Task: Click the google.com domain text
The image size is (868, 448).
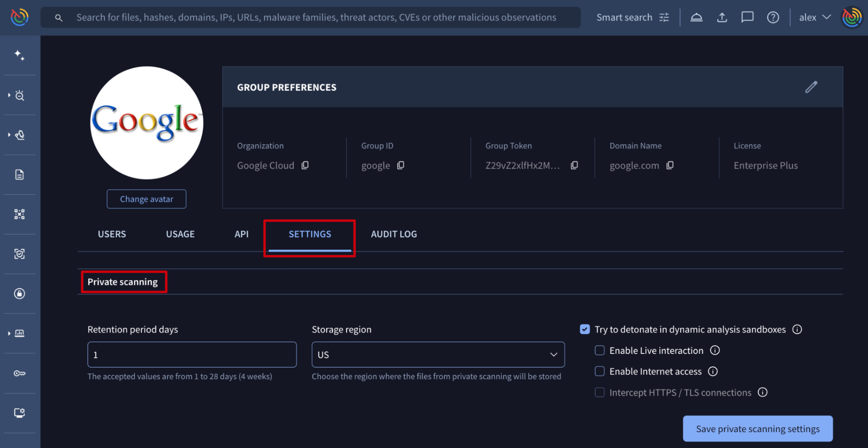Action: [x=634, y=166]
